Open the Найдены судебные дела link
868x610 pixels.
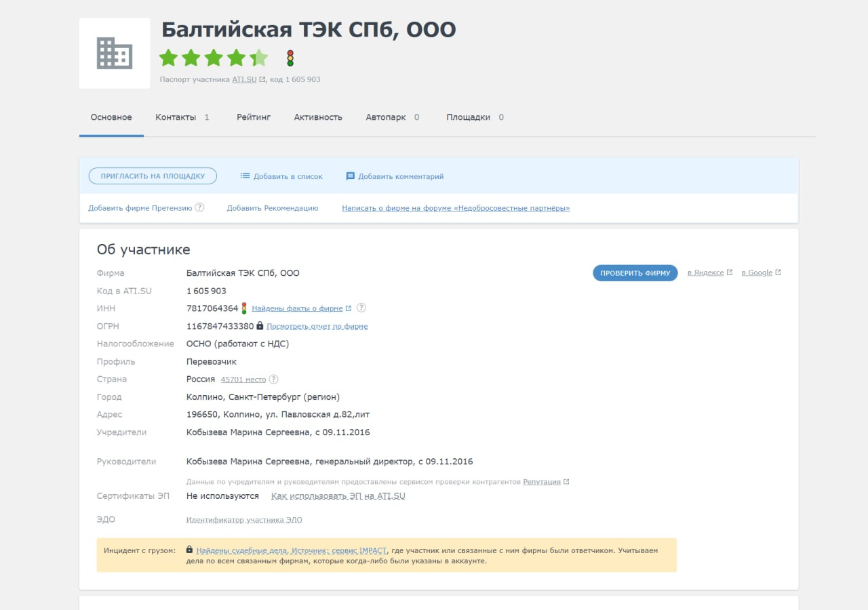pos(292,550)
